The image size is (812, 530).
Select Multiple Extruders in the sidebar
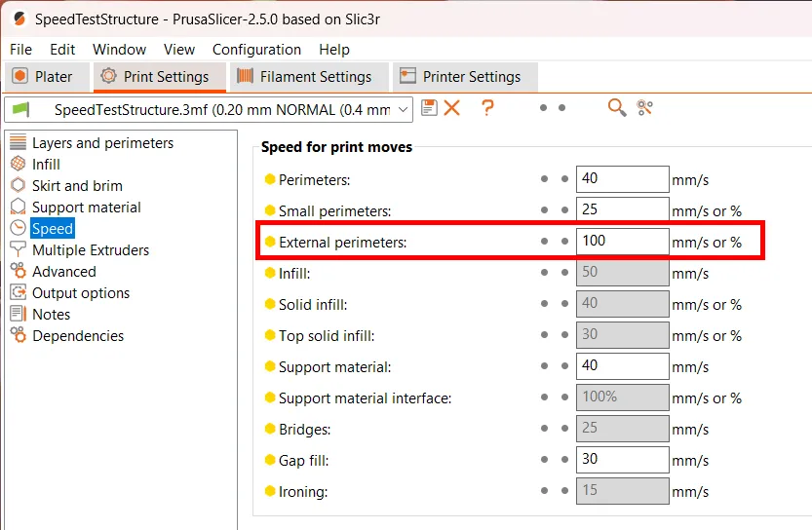point(90,250)
